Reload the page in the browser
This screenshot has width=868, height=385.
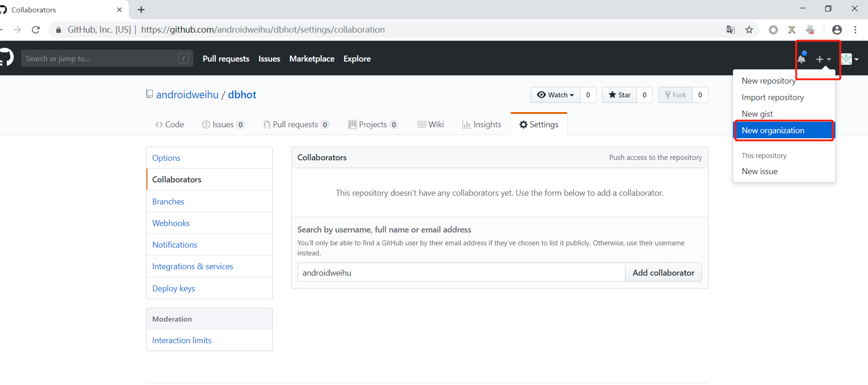tap(36, 30)
